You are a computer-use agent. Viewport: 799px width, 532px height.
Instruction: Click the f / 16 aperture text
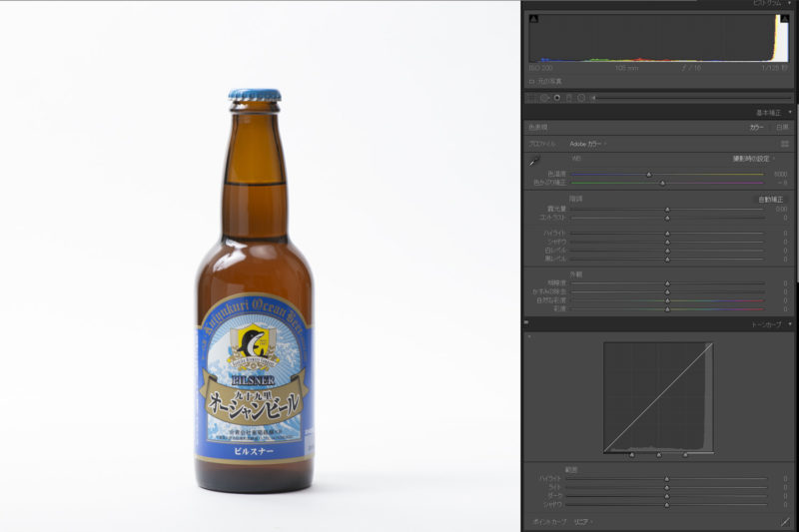coord(691,68)
